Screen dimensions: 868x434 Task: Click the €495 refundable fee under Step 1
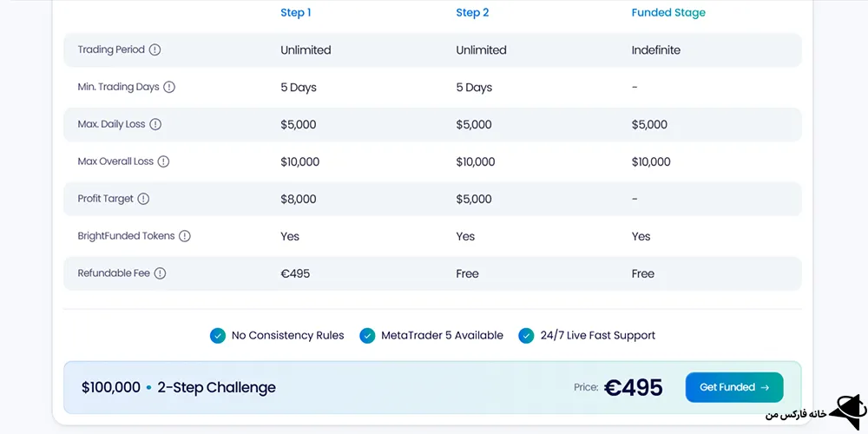click(295, 273)
